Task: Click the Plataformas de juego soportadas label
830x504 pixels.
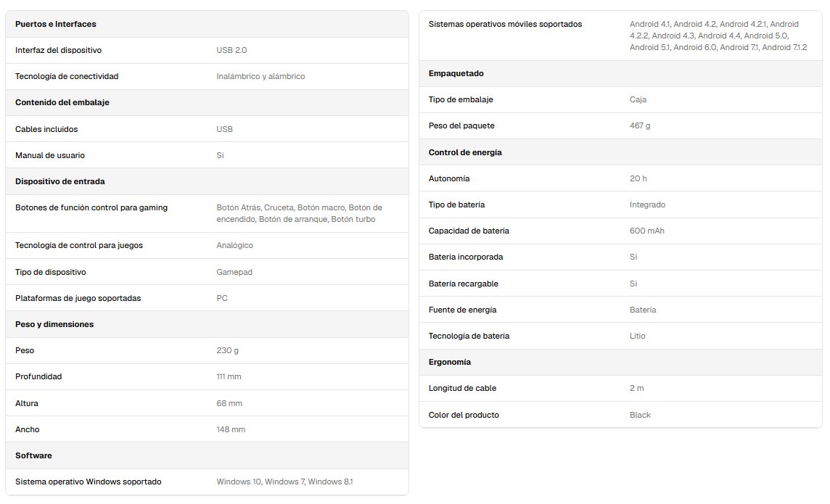Action: tap(78, 298)
